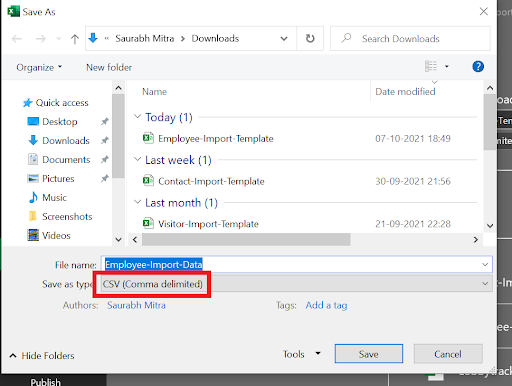
Task: Open Pictures in navigation pane
Action: [51, 179]
